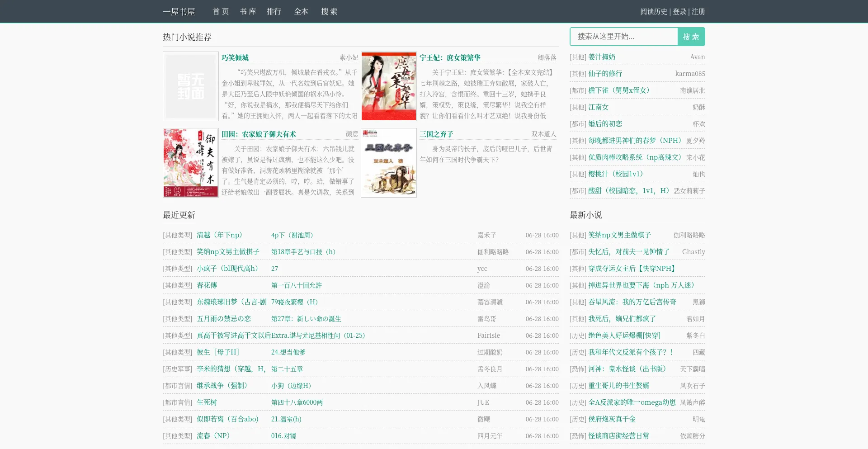Open the 全本 nav menu item
The height and width of the screenshot is (449, 868).
click(x=301, y=11)
